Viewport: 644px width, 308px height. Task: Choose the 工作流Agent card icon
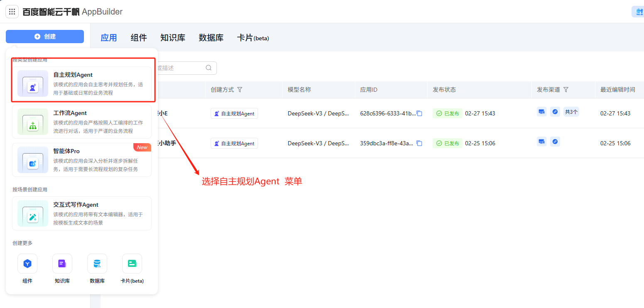[33, 122]
